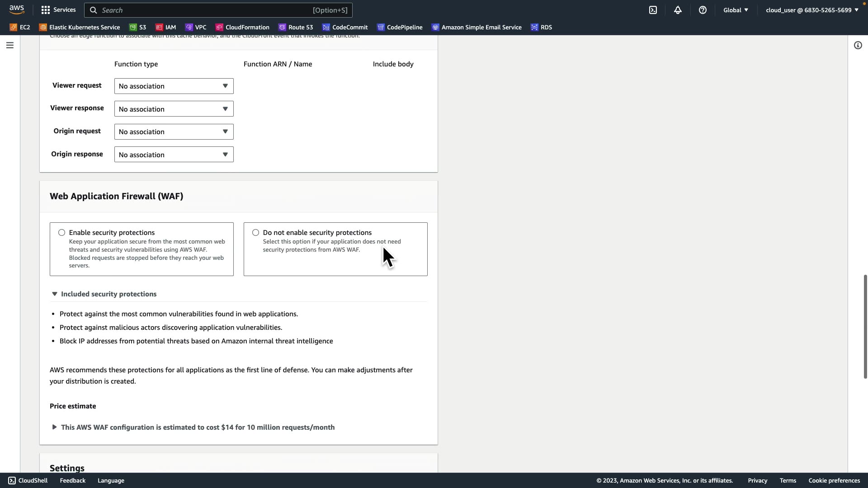Open the side navigation hamburger menu

pyautogui.click(x=9, y=45)
